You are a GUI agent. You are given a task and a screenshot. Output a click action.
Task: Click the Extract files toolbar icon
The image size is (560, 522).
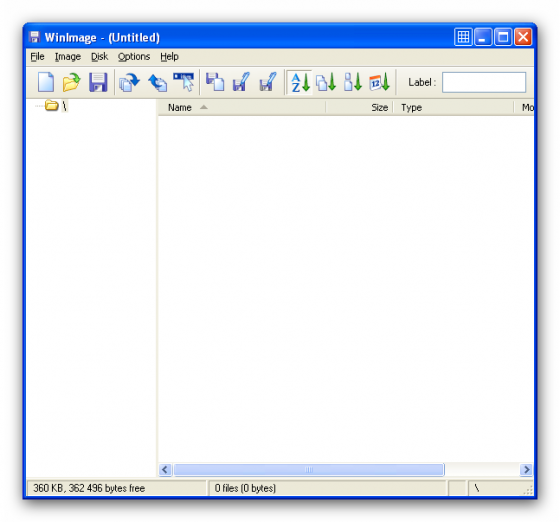[158, 82]
